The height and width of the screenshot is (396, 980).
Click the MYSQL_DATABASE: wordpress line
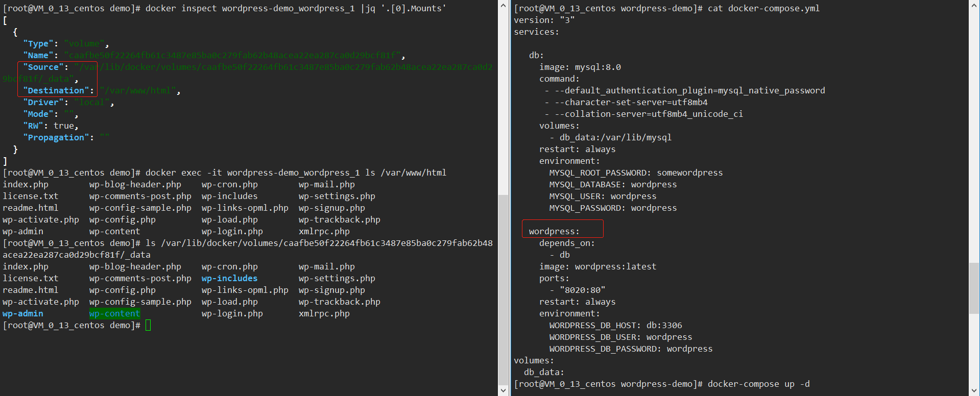pyautogui.click(x=613, y=184)
